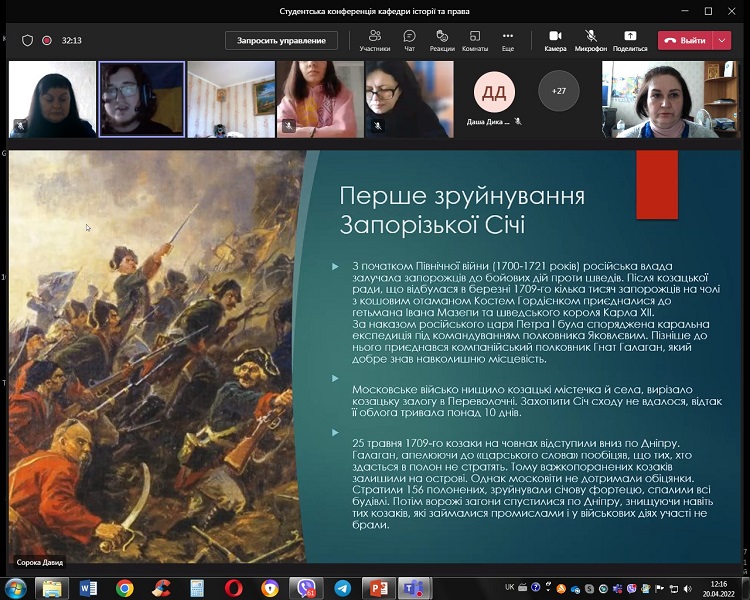
Task: Open the orange shield browser taskbar icon
Action: pyautogui.click(x=270, y=588)
